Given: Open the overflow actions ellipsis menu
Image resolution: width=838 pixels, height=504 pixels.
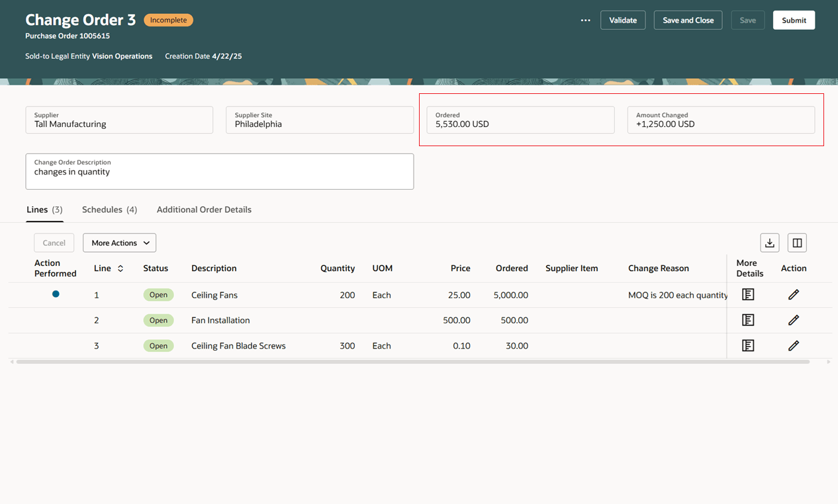Looking at the screenshot, I should (585, 20).
